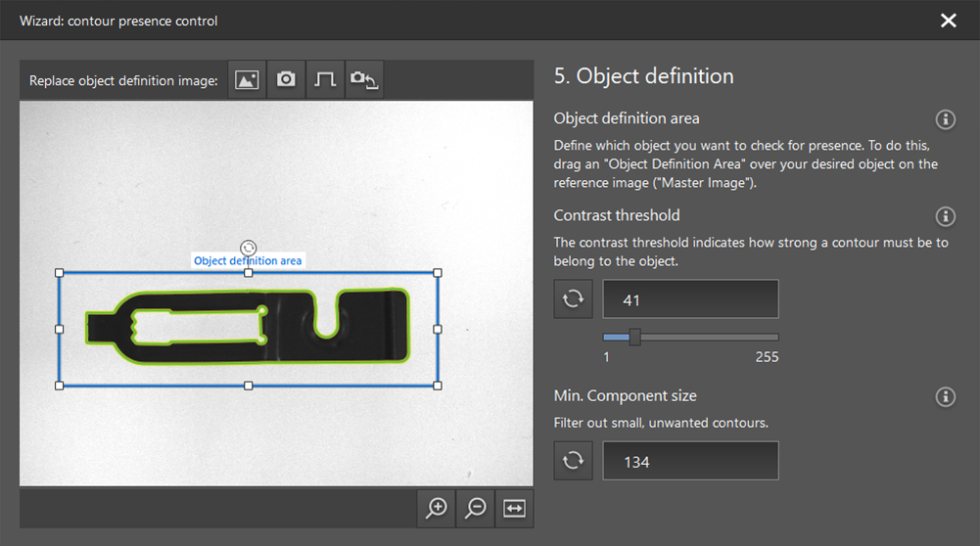Close the contour presence control wizard
980x546 pixels.
948,21
